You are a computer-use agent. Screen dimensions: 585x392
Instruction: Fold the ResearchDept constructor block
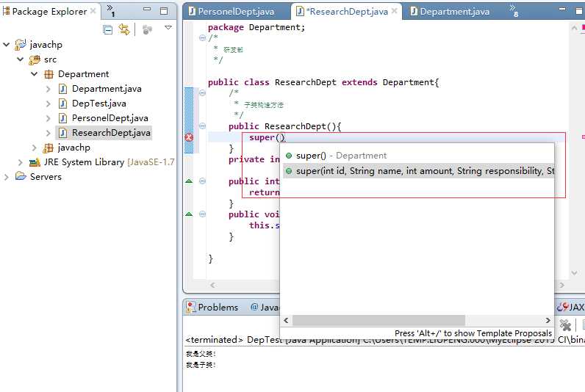[202, 126]
